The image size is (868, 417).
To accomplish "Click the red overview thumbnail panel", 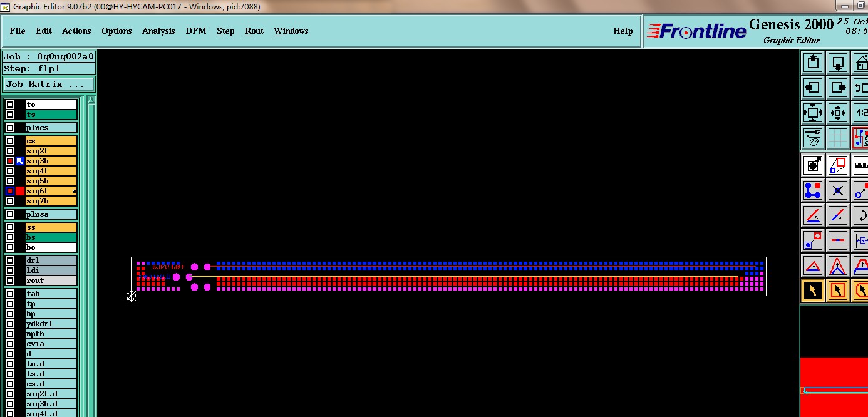I will 834,387.
